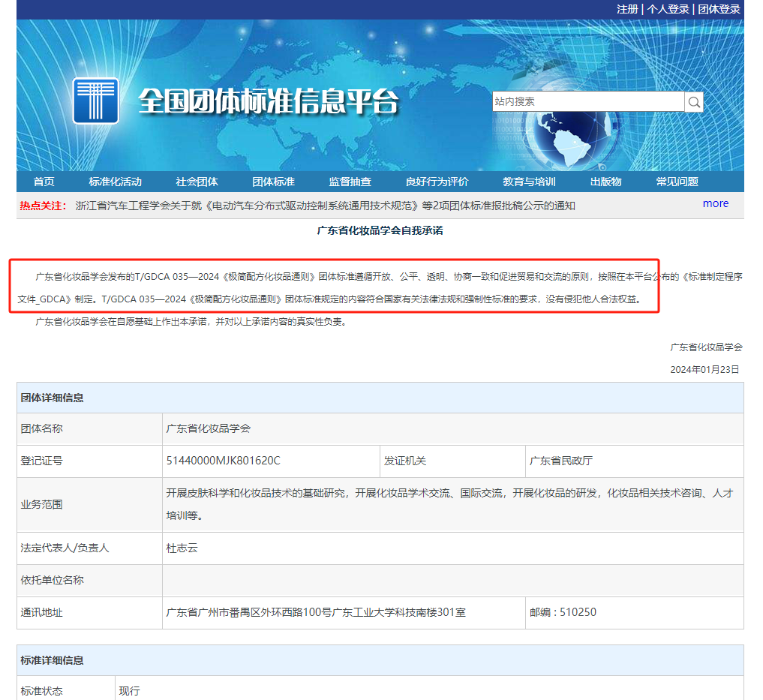Click the more link for hot news
Image resolution: width=763 pixels, height=700 pixels.
715,203
